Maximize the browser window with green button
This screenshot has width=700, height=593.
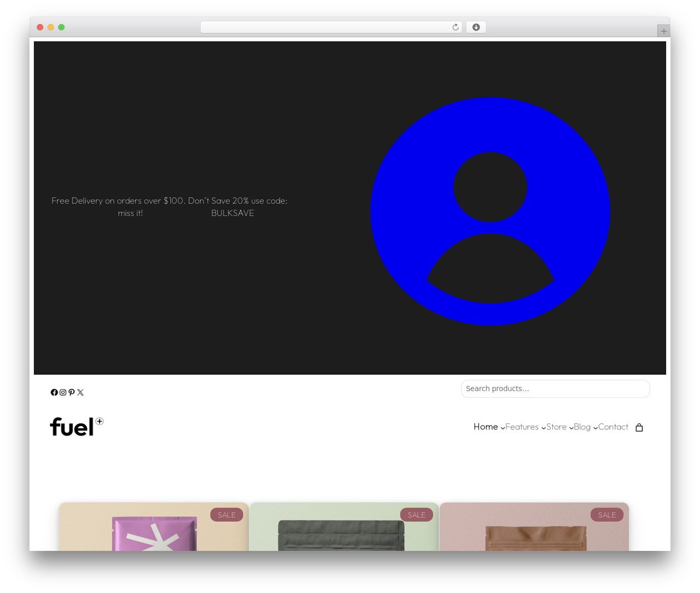click(61, 27)
